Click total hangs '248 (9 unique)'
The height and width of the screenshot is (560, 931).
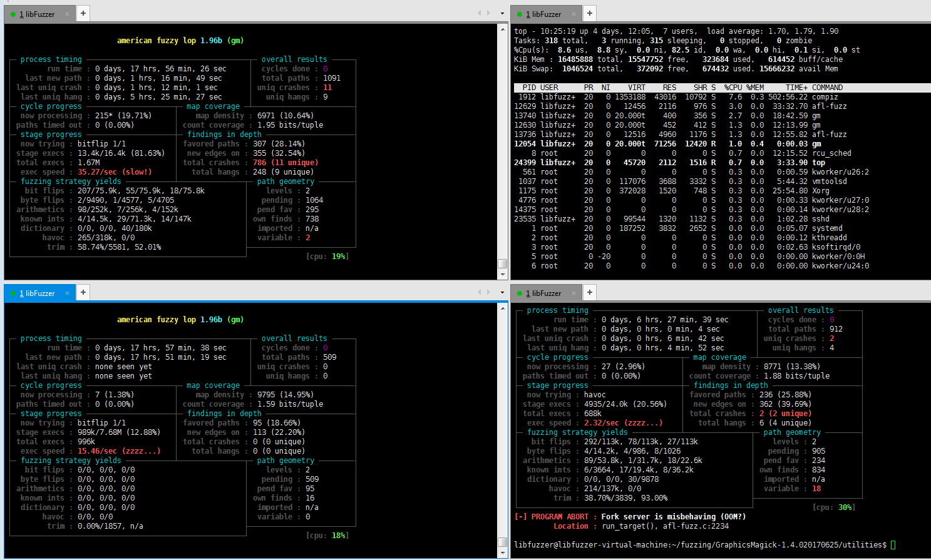(x=284, y=172)
